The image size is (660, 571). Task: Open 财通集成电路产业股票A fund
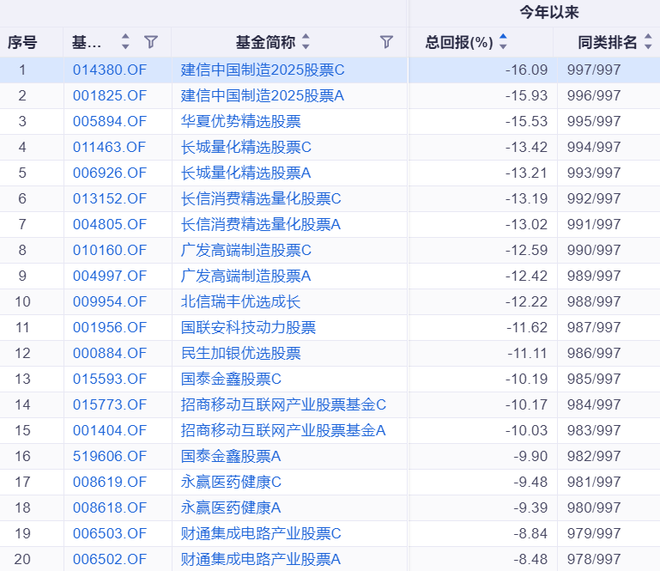[261, 559]
